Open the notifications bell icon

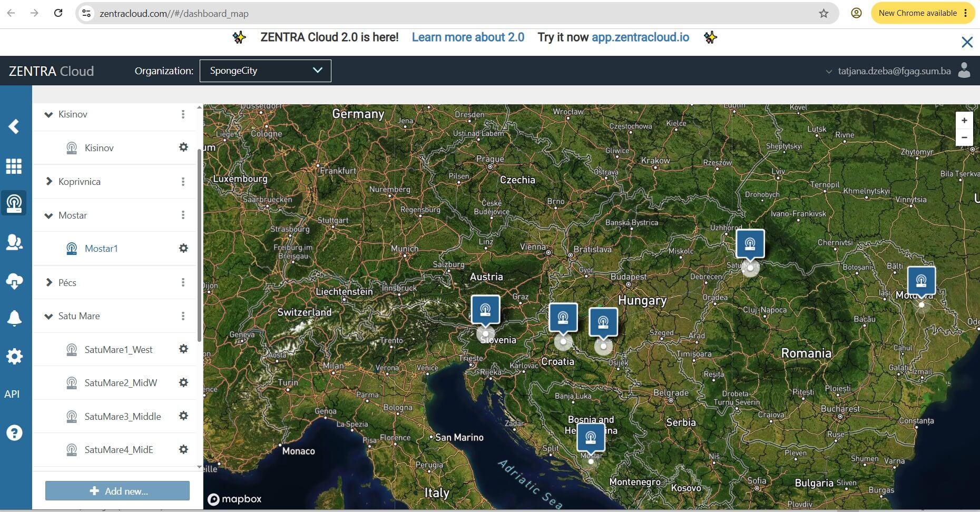point(14,318)
